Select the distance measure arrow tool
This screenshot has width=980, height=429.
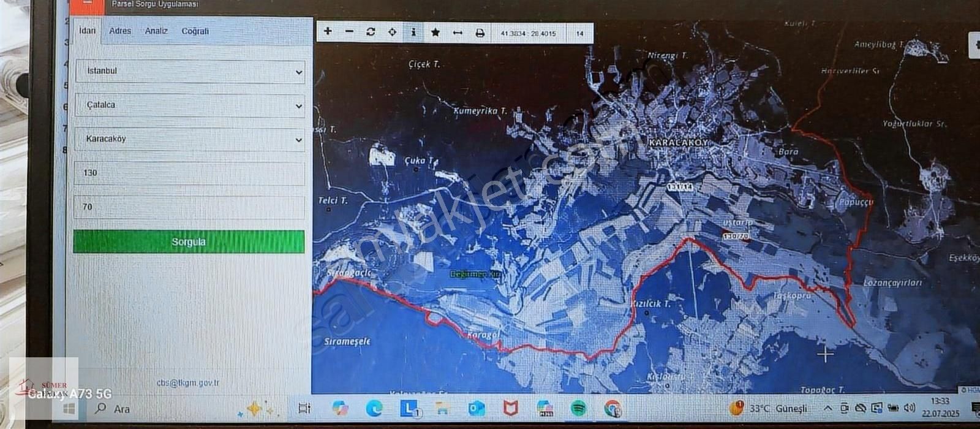[x=458, y=32]
